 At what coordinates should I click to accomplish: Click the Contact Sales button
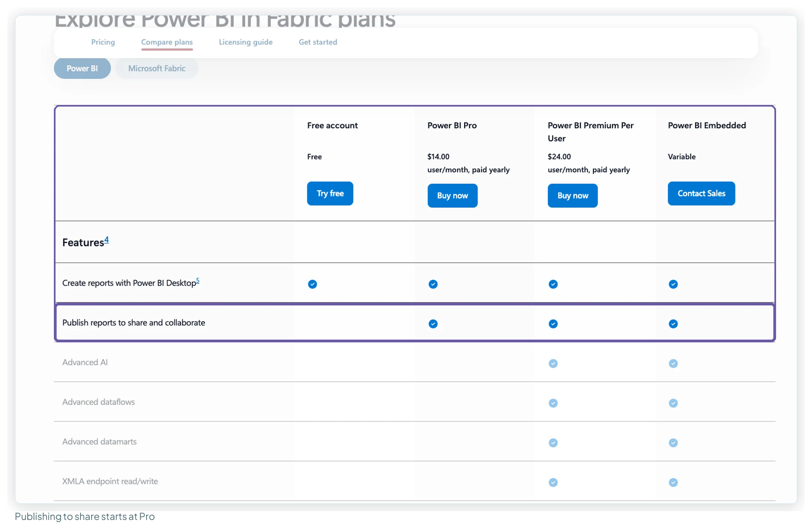click(x=701, y=193)
